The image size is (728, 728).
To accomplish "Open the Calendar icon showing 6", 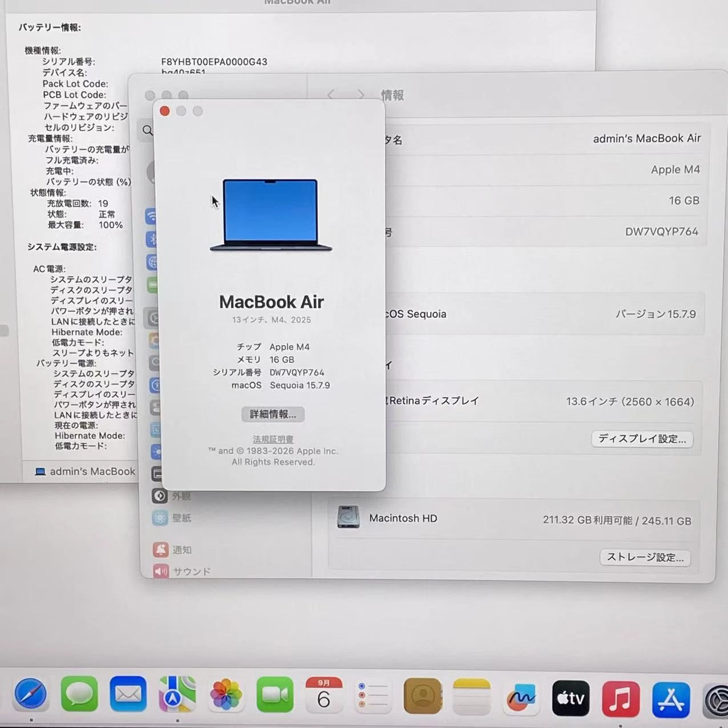I will [x=323, y=695].
